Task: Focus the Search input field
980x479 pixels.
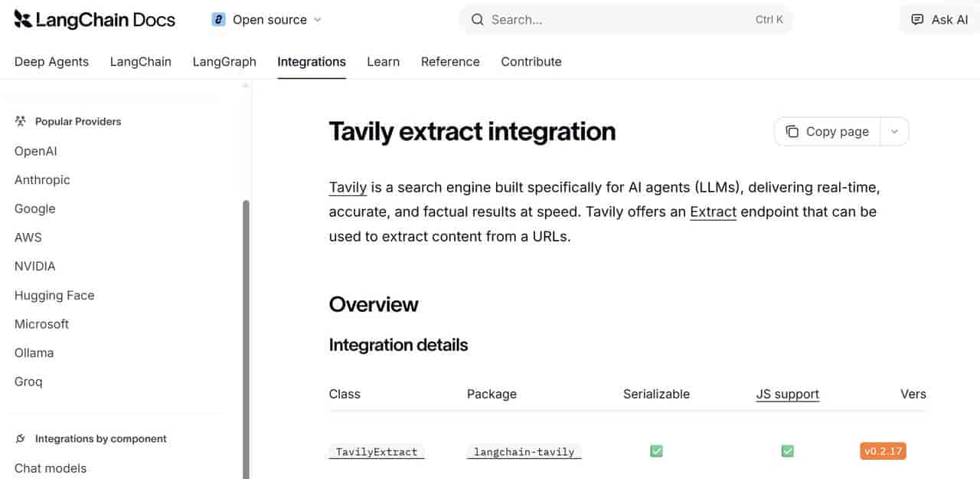Action: (x=626, y=20)
